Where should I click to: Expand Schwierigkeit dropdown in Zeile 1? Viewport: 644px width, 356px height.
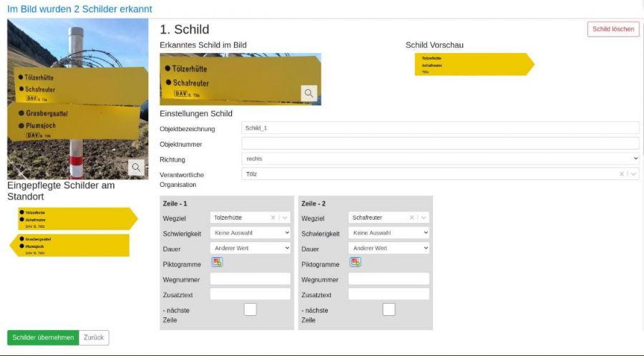pos(250,233)
